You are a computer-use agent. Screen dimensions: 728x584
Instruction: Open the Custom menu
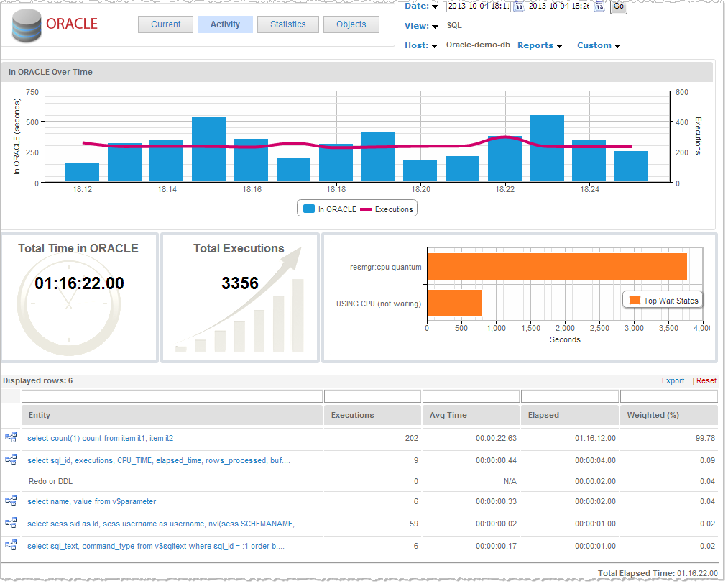point(599,45)
